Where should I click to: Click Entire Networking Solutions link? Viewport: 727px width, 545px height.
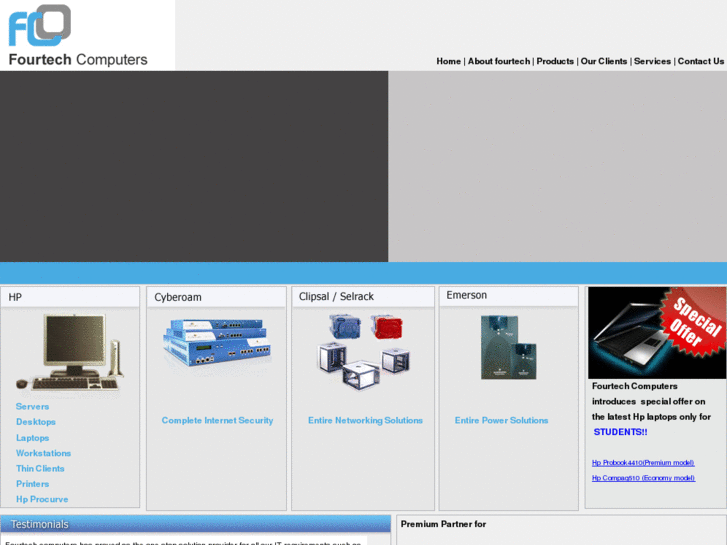click(365, 420)
